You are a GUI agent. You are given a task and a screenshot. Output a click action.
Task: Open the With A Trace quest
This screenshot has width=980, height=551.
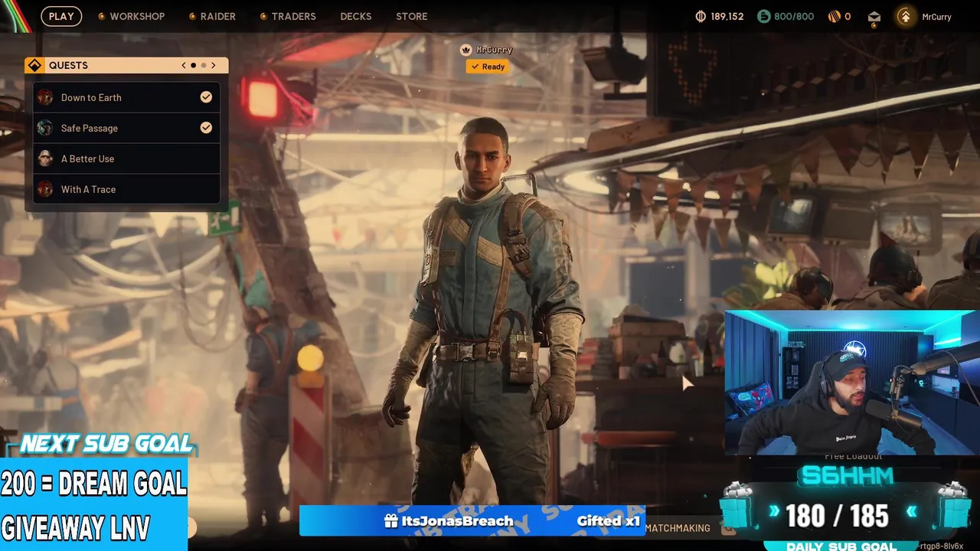tap(126, 189)
